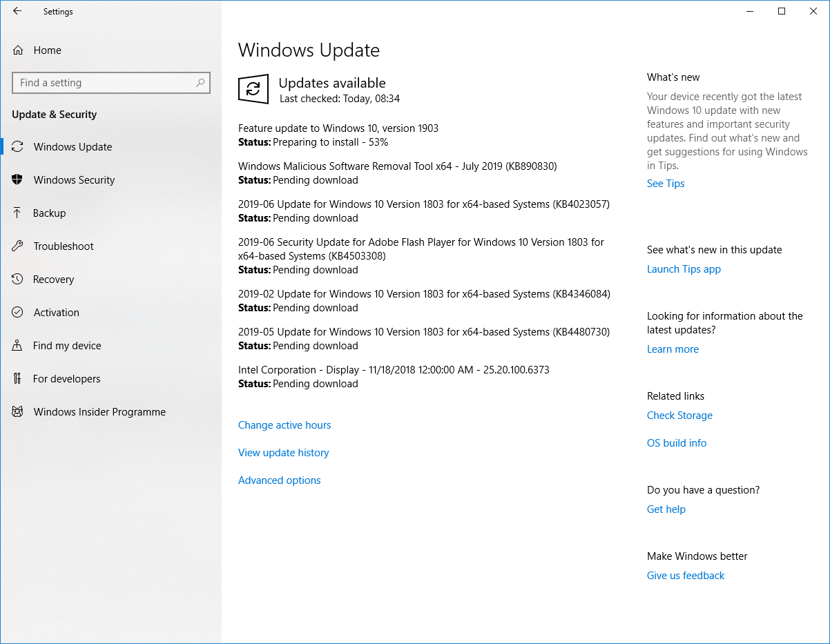Click the 'Preparing to install - 53%' status
The image size is (830, 644).
pos(330,142)
